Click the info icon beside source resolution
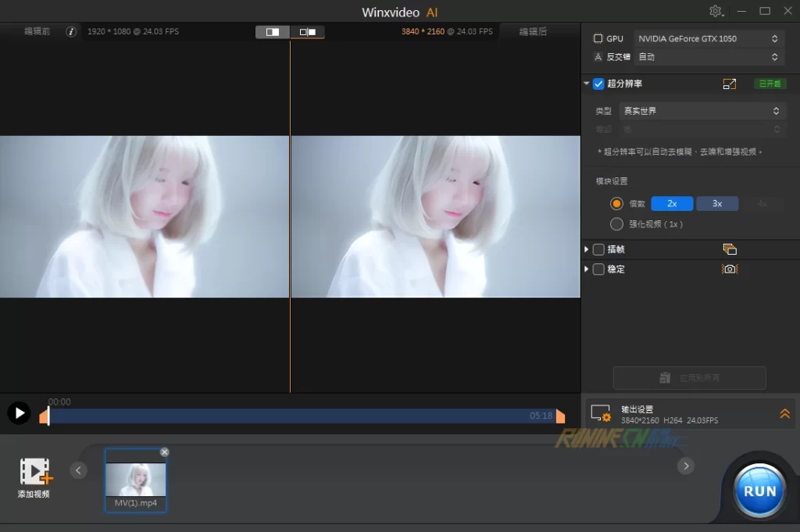 (71, 32)
